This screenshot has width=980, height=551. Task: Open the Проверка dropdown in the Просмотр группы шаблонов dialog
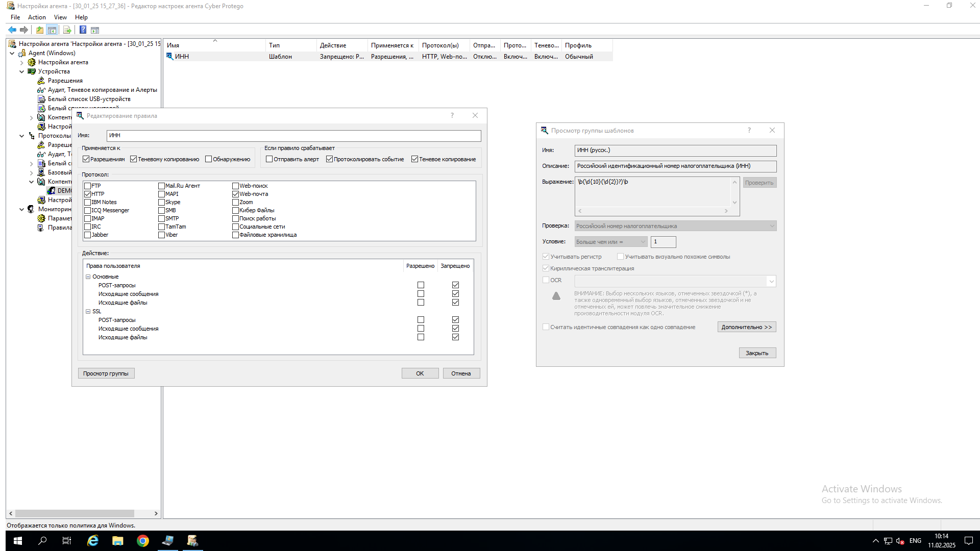tap(675, 226)
